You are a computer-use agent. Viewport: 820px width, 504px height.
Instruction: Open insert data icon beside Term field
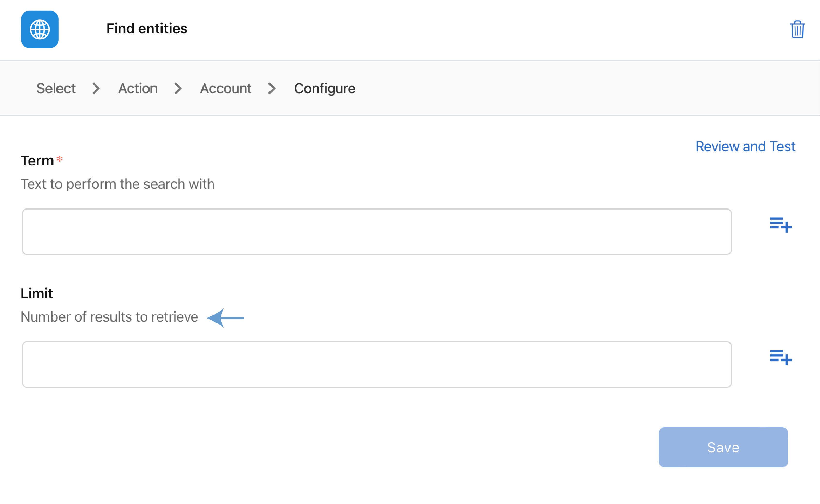(x=780, y=225)
